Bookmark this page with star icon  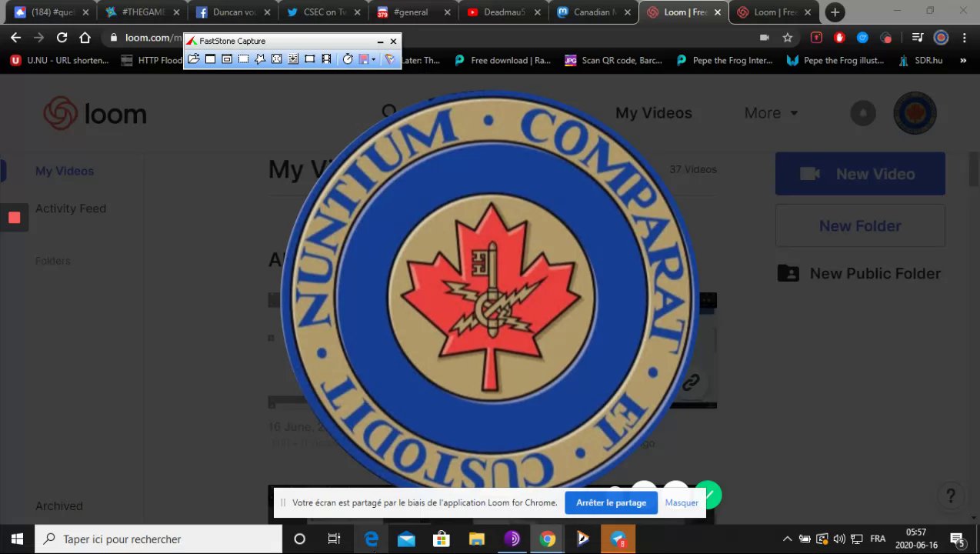(788, 38)
